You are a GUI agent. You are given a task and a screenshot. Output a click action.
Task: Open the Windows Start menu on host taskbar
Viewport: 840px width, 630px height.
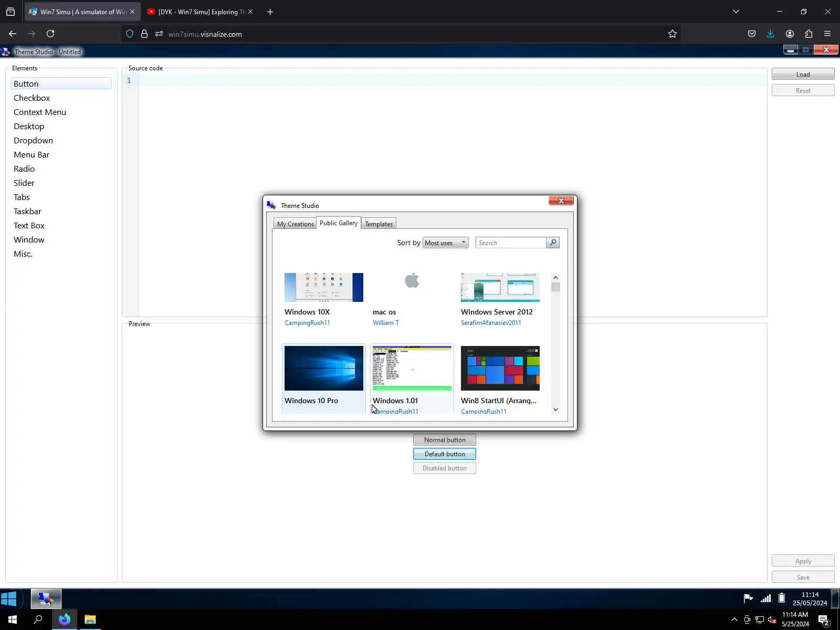[x=13, y=619]
